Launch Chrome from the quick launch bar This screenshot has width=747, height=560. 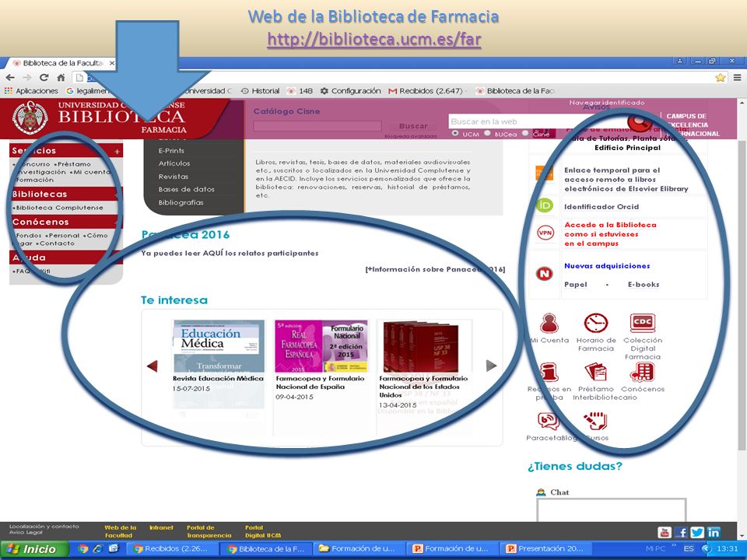tap(83, 548)
